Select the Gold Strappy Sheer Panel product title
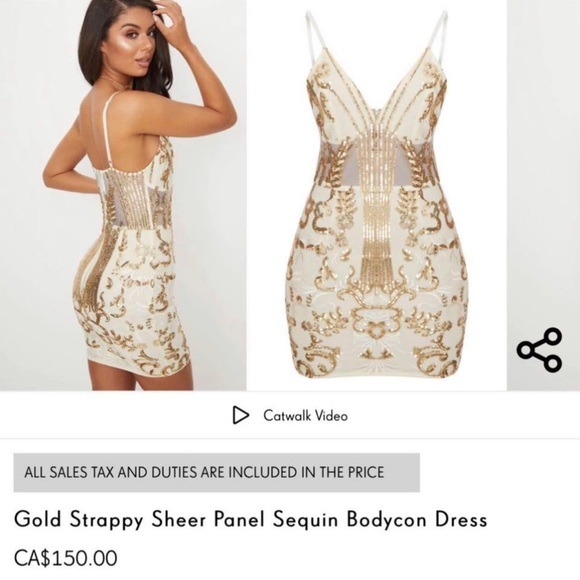Image resolution: width=580 pixels, height=580 pixels. click(x=250, y=519)
